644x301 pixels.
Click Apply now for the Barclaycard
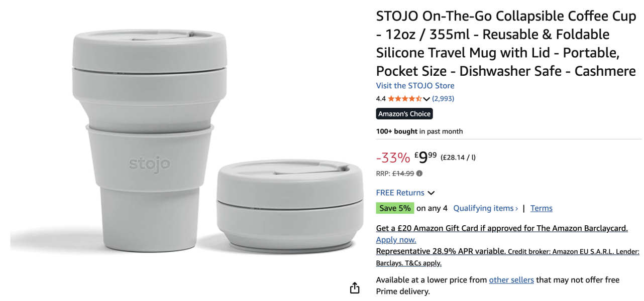tap(396, 240)
